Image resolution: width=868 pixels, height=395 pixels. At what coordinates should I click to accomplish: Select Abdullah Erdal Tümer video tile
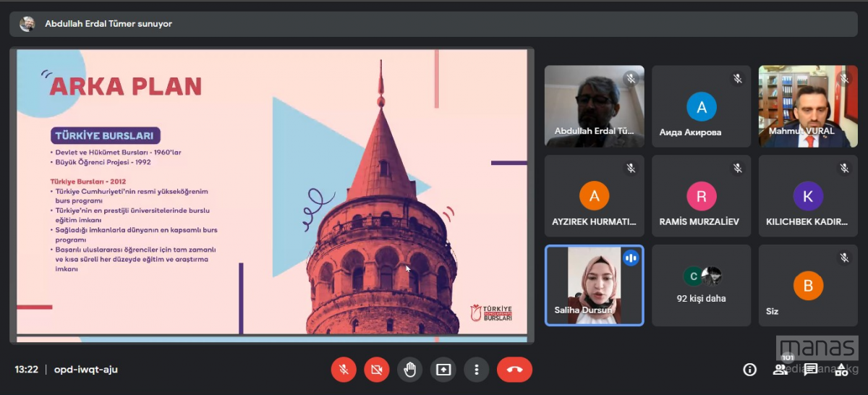click(595, 106)
